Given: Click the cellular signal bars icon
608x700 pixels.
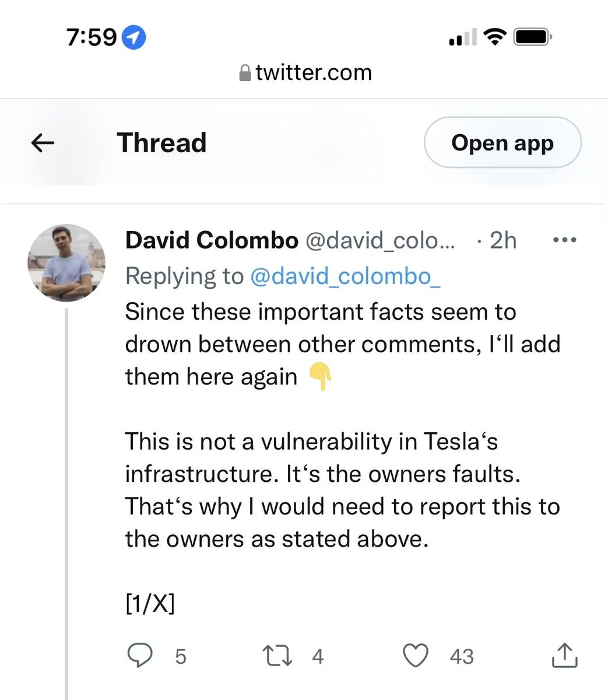Looking at the screenshot, I should tap(462, 38).
